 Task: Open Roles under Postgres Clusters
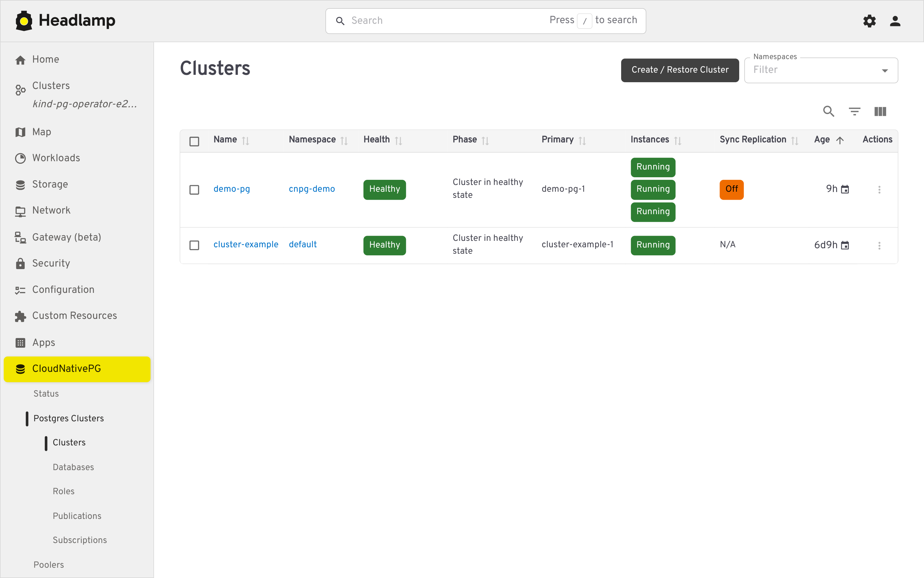click(x=64, y=491)
